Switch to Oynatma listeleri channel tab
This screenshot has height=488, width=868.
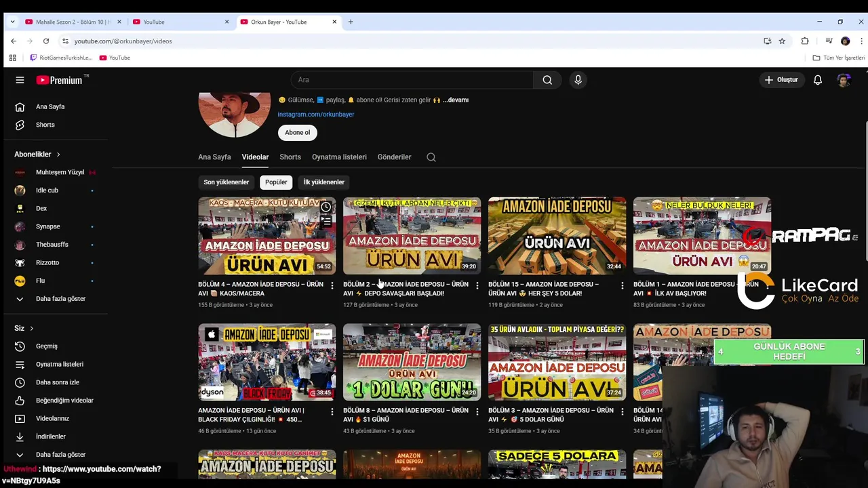339,157
